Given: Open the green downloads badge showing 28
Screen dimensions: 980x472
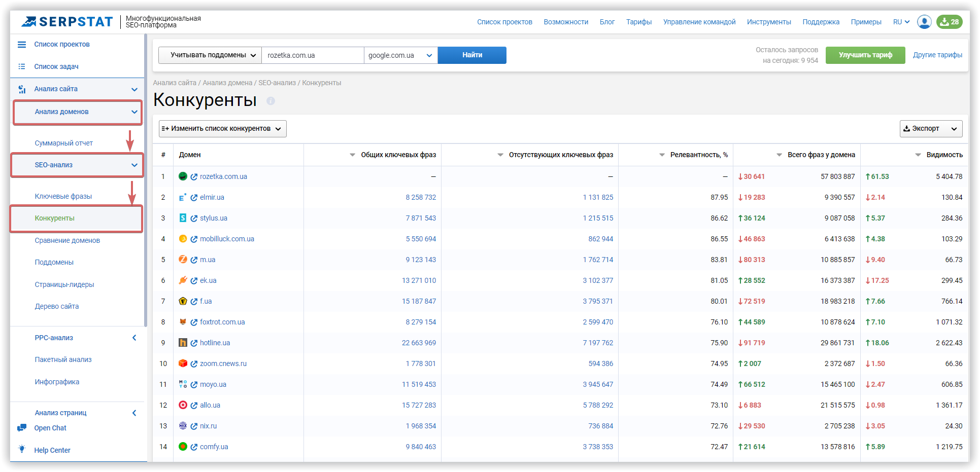Looking at the screenshot, I should pyautogui.click(x=949, y=22).
